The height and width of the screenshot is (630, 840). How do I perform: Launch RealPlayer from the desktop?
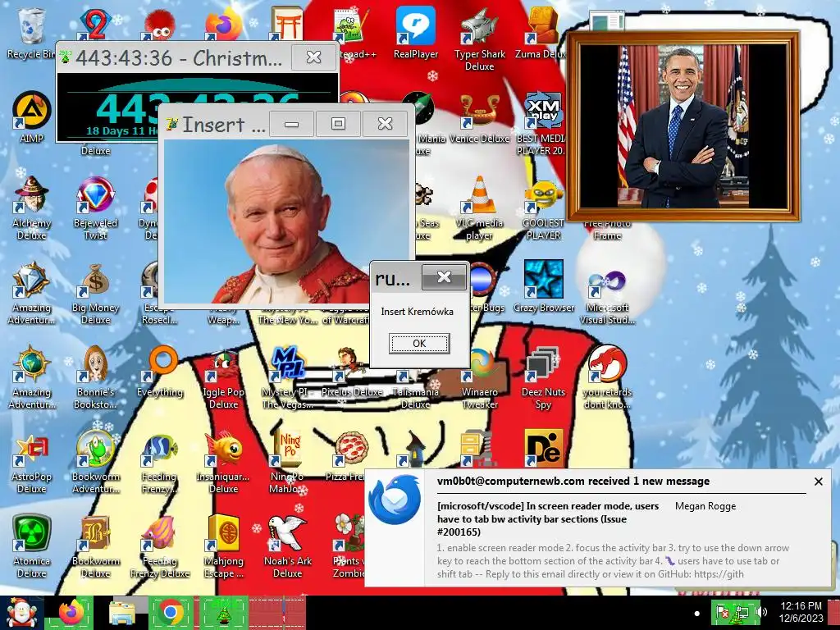[x=416, y=33]
